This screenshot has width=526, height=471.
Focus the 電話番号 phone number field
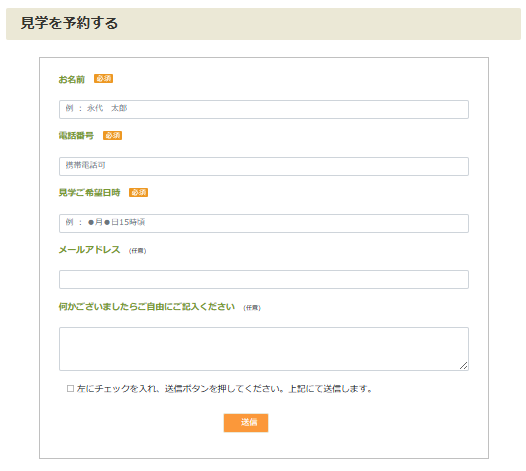tap(264, 166)
